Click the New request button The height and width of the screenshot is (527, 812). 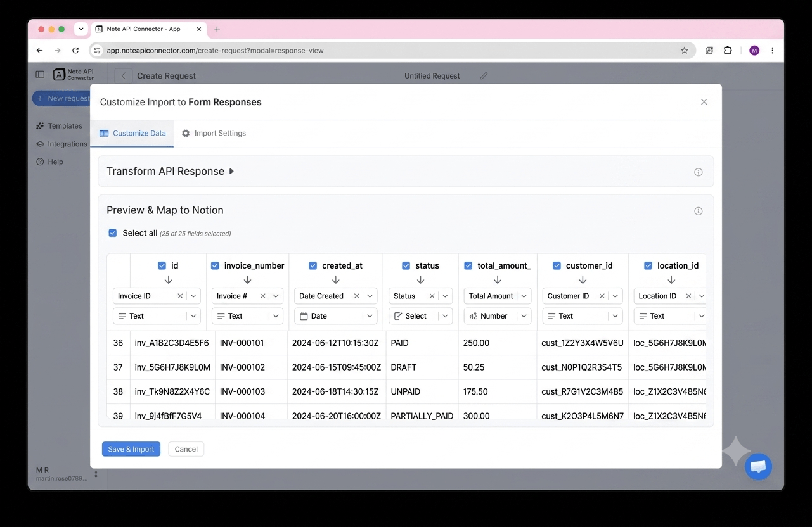coord(61,98)
